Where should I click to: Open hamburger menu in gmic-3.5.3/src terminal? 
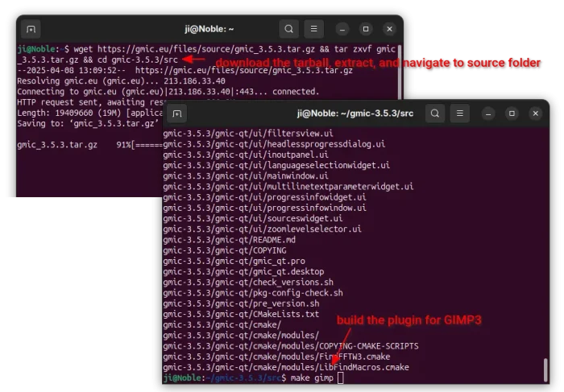pos(460,113)
